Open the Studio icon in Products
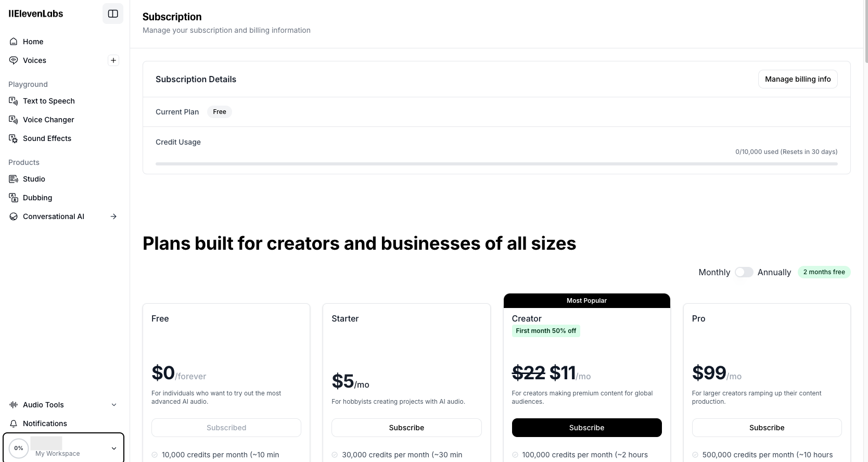The image size is (868, 462). coord(14,179)
